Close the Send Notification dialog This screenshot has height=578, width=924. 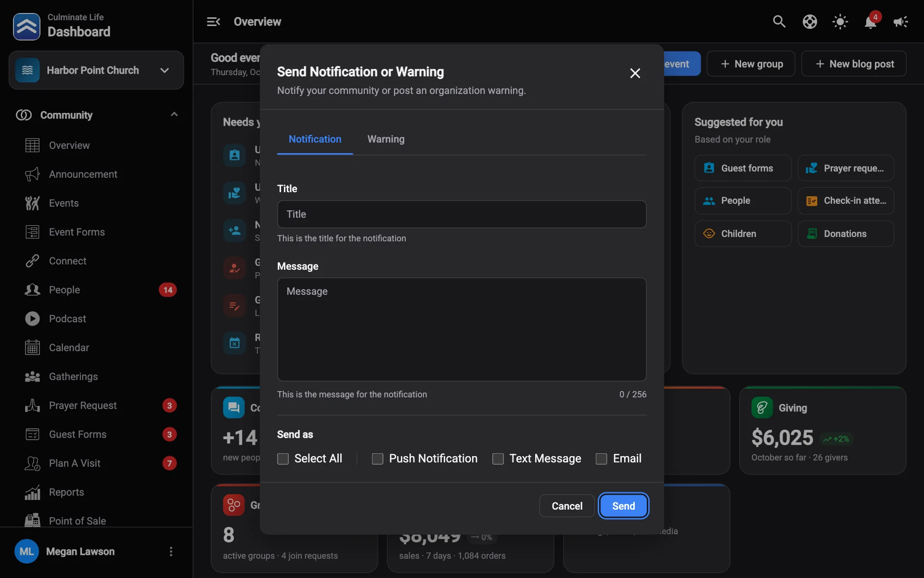click(x=635, y=73)
